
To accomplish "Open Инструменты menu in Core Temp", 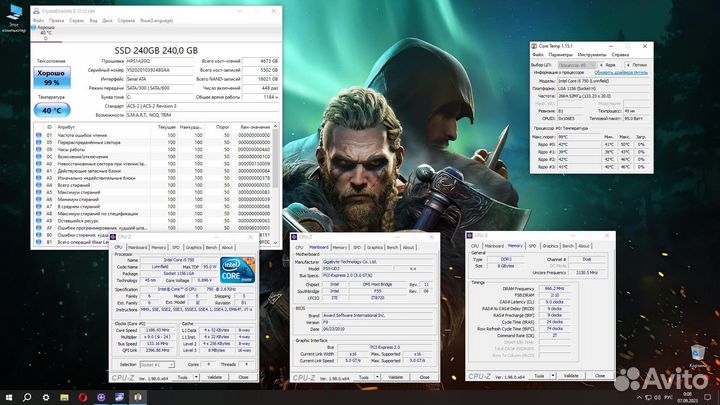I will pyautogui.click(x=592, y=55).
